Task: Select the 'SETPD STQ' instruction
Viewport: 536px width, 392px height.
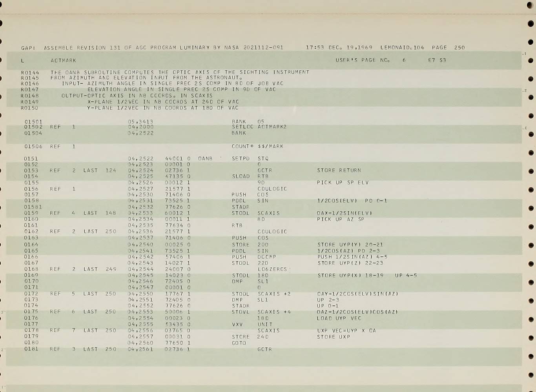Action: click(x=250, y=159)
